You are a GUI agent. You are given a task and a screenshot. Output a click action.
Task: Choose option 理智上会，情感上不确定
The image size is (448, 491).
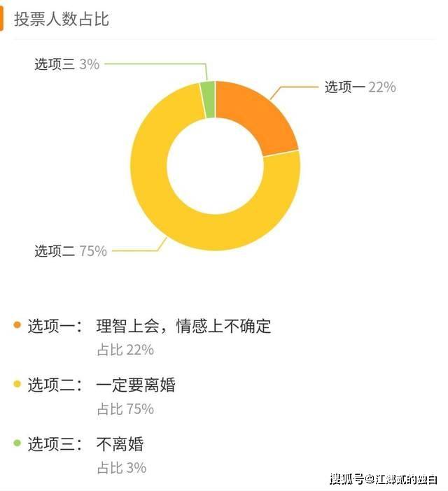tap(183, 326)
